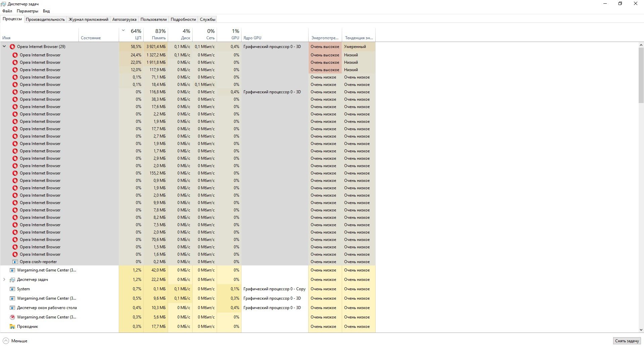
Task: Click the System process icon
Action: click(12, 289)
